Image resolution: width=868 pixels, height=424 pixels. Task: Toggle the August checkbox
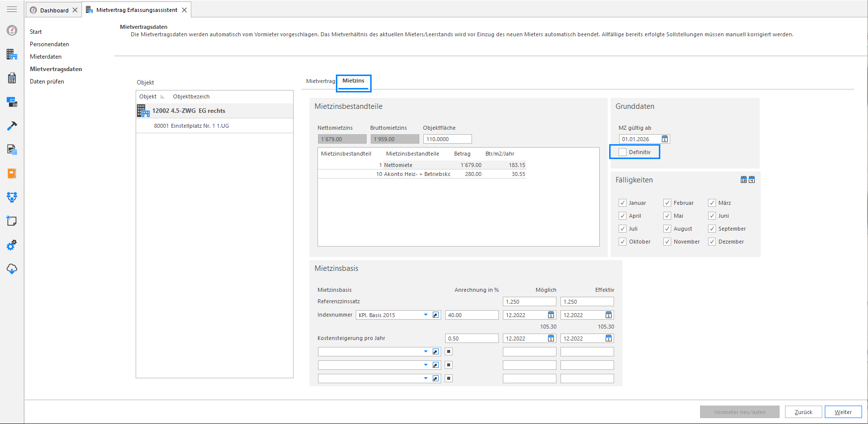[x=667, y=229]
